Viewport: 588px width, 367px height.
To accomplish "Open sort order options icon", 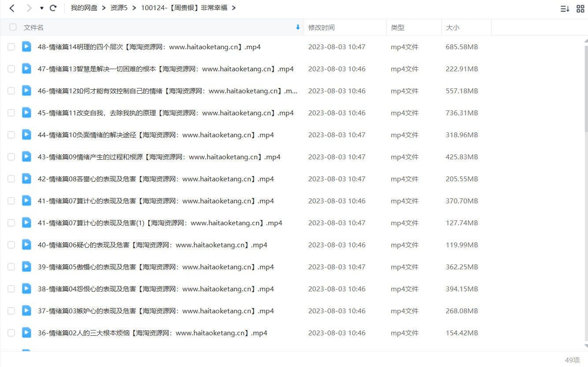I will coord(565,8).
